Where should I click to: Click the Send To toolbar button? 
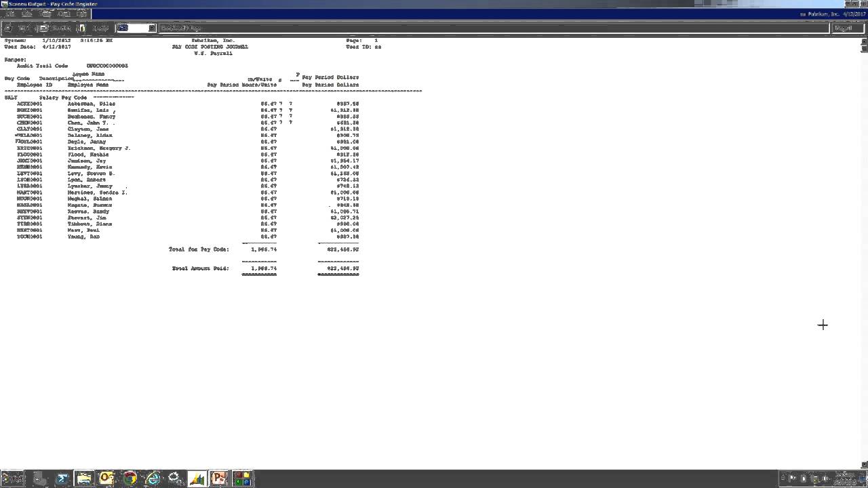tap(54, 28)
